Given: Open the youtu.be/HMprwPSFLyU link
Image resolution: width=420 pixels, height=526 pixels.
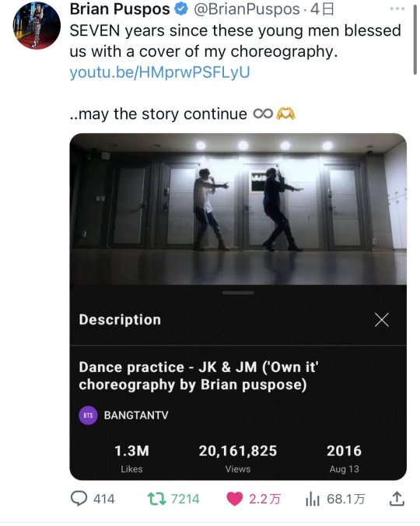Looking at the screenshot, I should pos(159,72).
